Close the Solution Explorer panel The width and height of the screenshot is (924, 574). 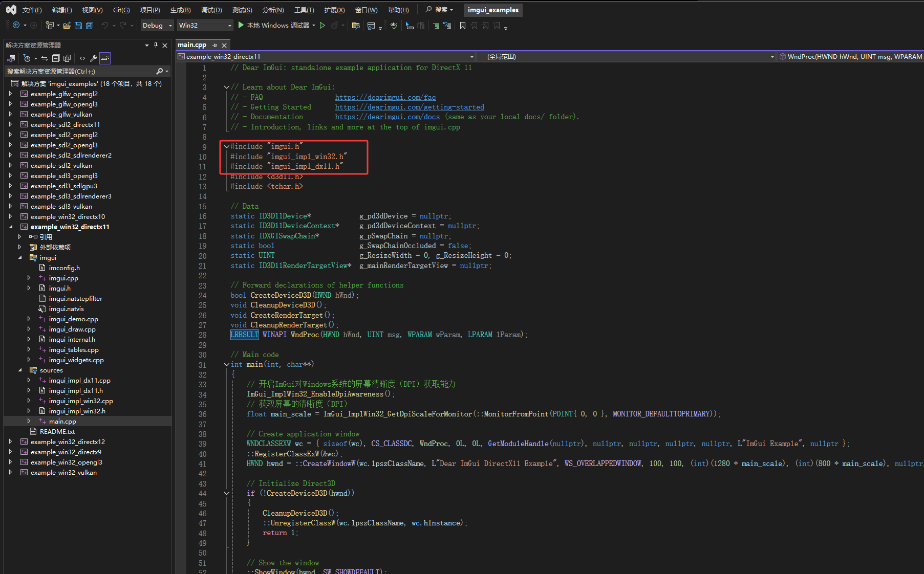[x=165, y=45]
